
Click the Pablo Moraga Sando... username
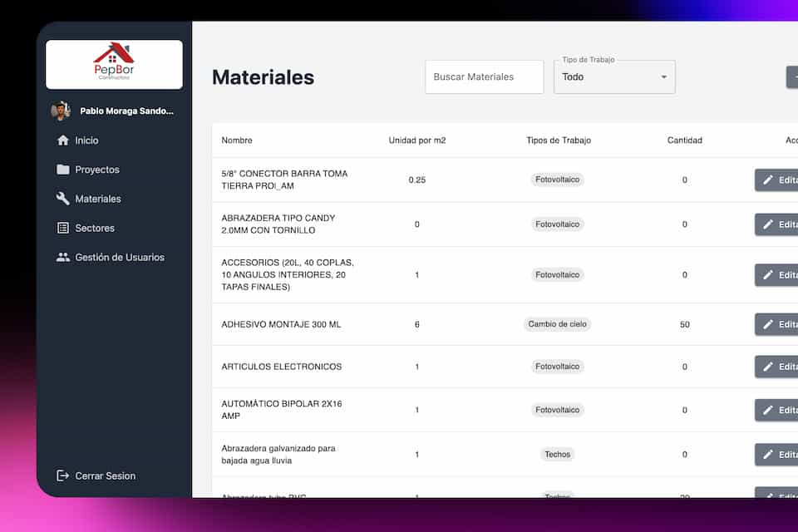123,110
